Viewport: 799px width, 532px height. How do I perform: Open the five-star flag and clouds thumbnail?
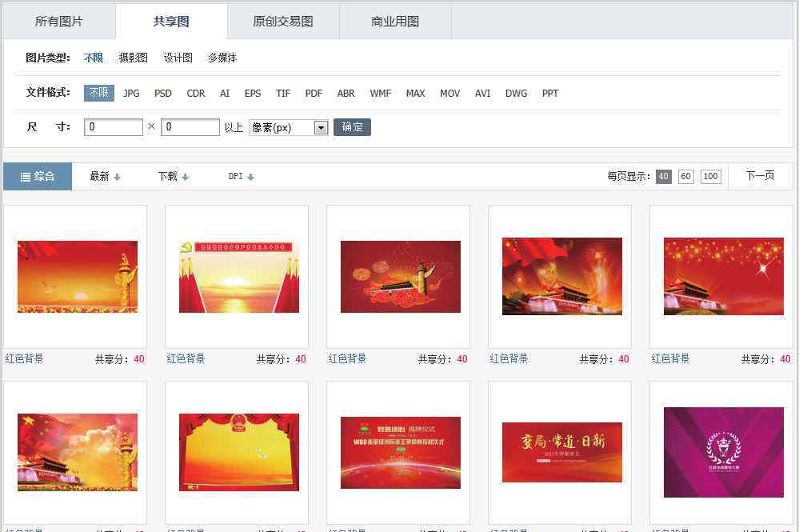[x=78, y=453]
